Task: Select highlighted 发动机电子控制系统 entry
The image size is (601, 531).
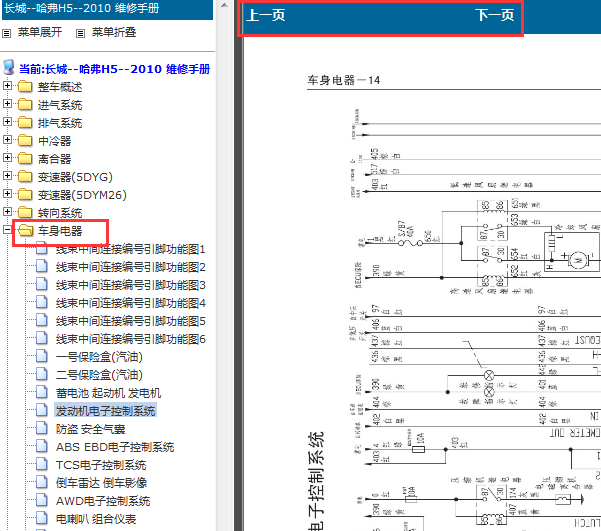Action: tap(105, 411)
